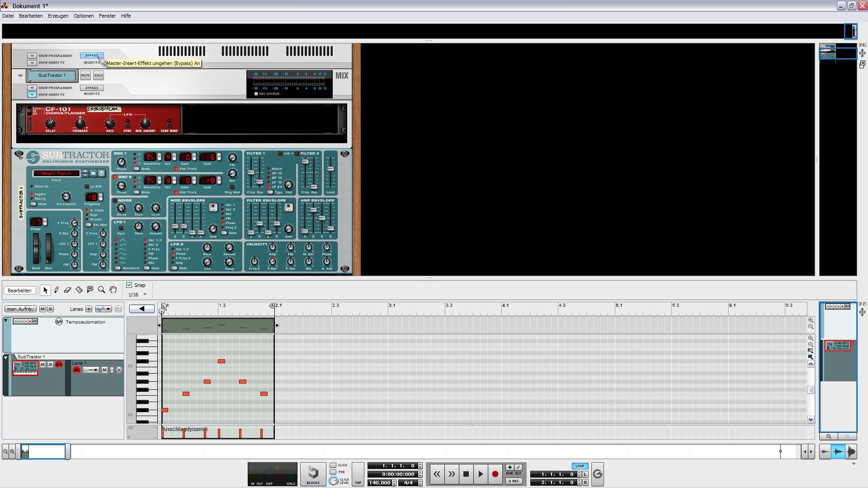
Task: Open the Lane 1 type dropdown
Action: tap(91, 371)
